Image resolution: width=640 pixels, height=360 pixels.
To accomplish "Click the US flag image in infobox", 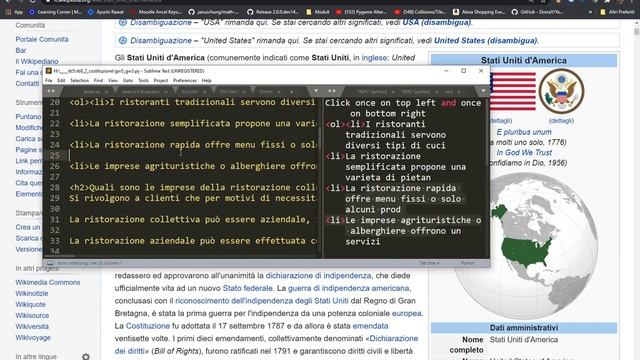I will (x=513, y=91).
